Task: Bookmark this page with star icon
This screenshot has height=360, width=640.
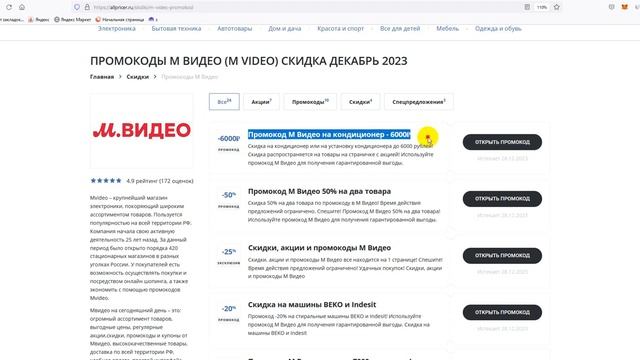Action: (x=557, y=7)
